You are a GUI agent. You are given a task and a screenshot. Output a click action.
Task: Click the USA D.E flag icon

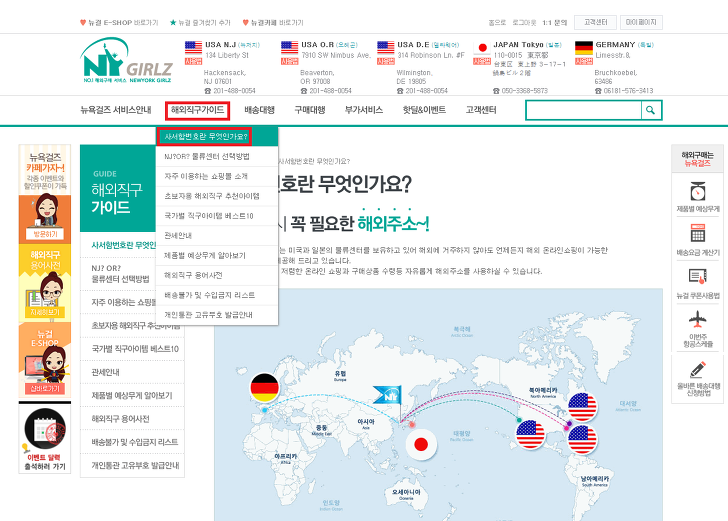385,47
